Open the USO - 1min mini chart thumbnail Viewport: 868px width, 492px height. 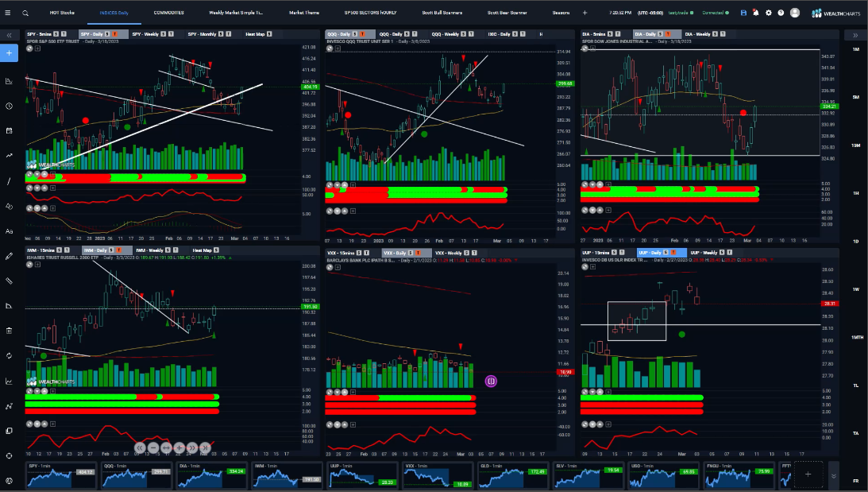point(663,475)
